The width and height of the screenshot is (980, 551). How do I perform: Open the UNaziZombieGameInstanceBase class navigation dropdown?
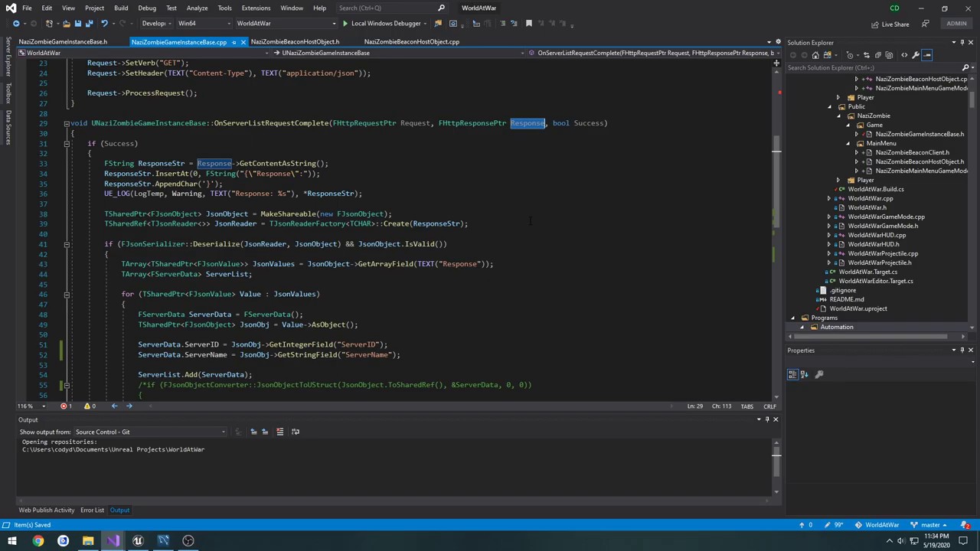[400, 53]
